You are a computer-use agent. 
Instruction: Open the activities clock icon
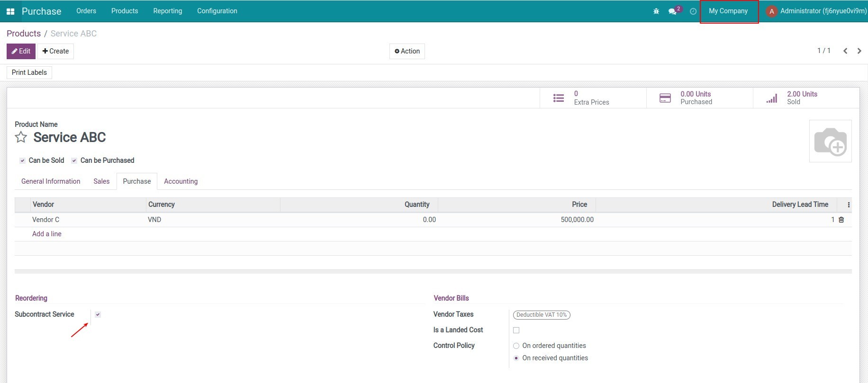(x=693, y=11)
